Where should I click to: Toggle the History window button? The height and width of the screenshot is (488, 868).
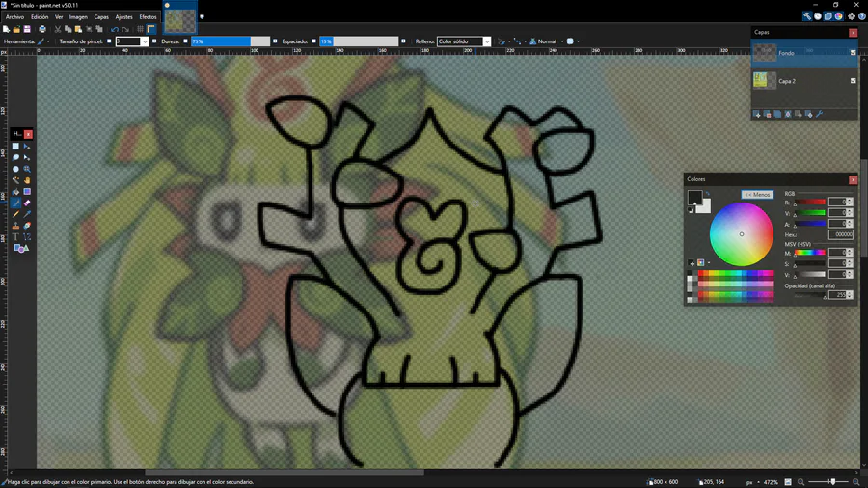pyautogui.click(x=818, y=16)
